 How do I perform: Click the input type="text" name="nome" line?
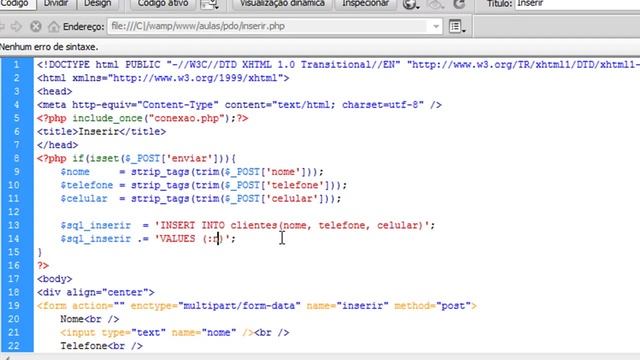175,333
